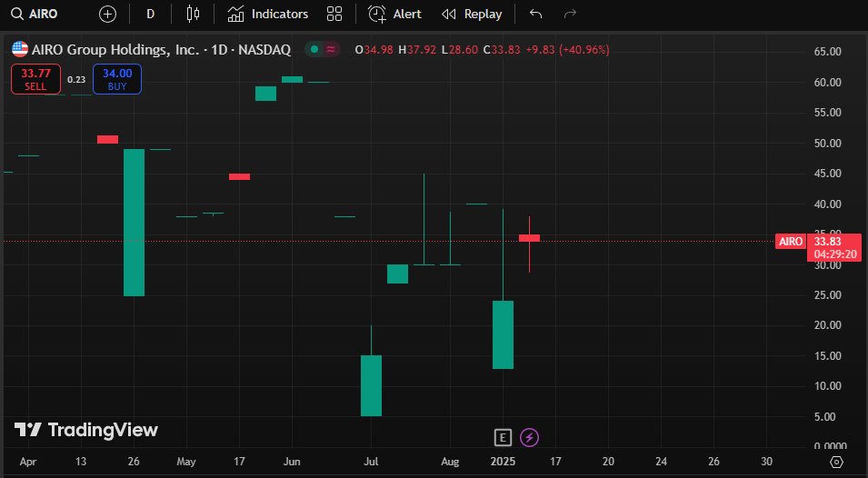Image resolution: width=868 pixels, height=478 pixels.
Task: Click the AIRO price label tag
Action: [x=790, y=241]
